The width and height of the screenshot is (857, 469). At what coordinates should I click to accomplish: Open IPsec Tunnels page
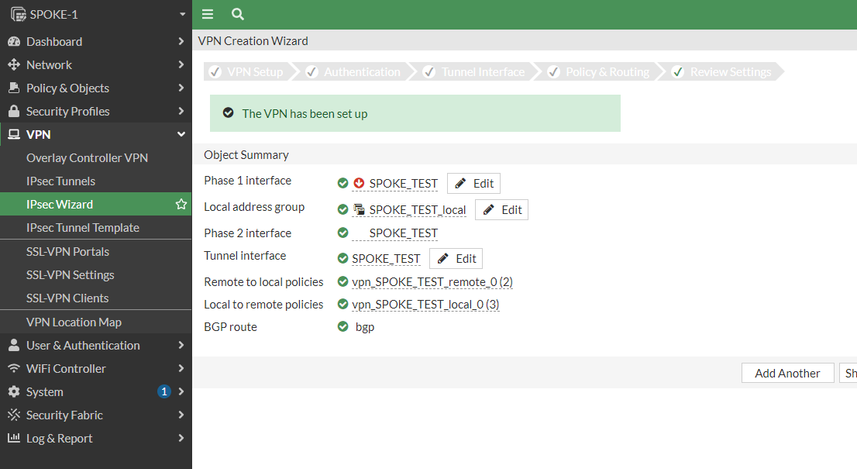(61, 181)
